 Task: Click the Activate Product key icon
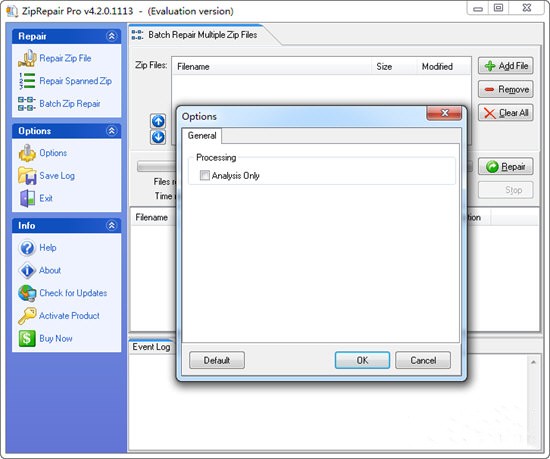pos(27,316)
